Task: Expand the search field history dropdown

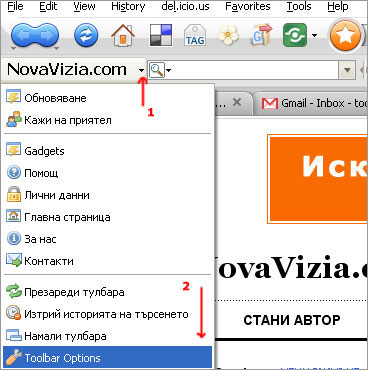Action: [x=347, y=70]
